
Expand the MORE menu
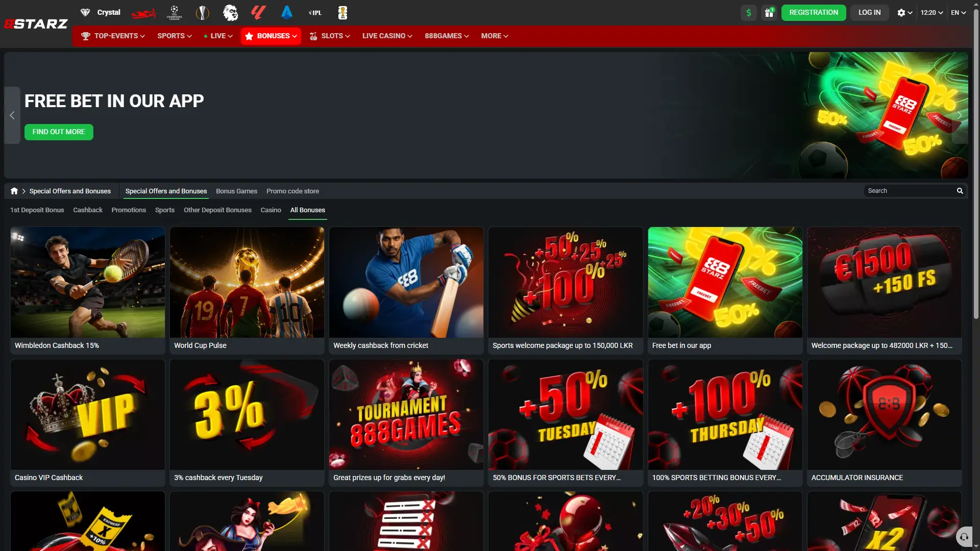[x=495, y=36]
